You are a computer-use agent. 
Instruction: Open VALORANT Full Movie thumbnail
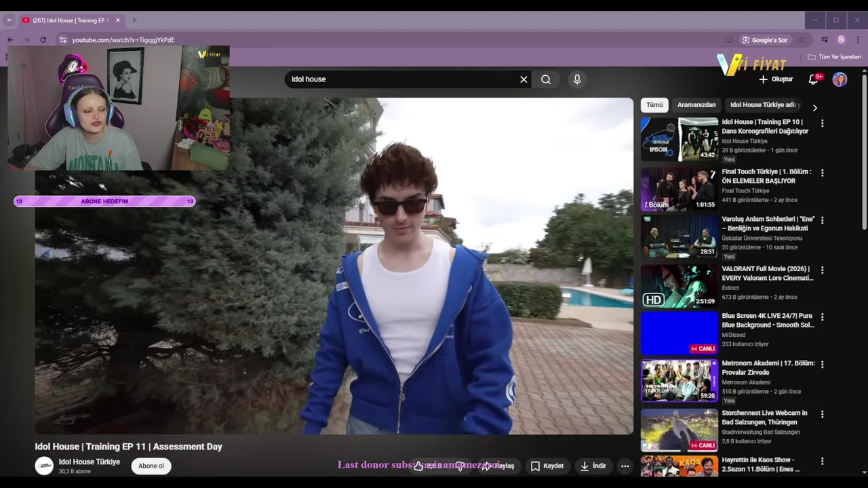tap(679, 285)
